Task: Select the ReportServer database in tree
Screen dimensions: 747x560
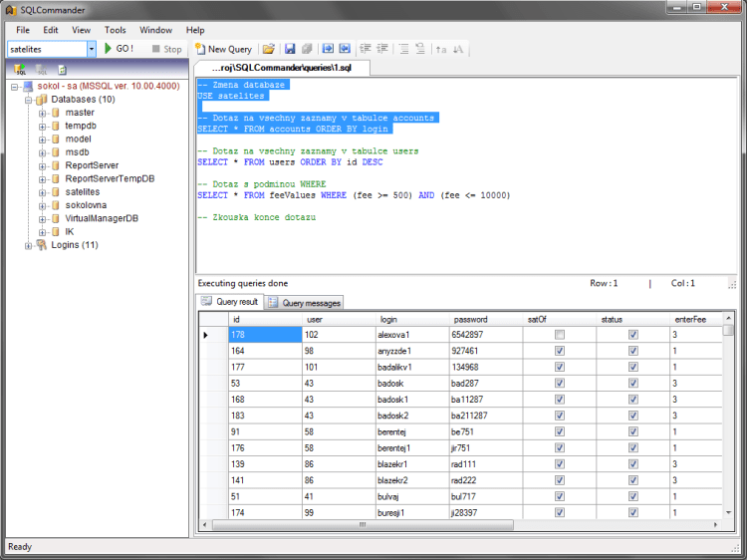Action: [92, 165]
